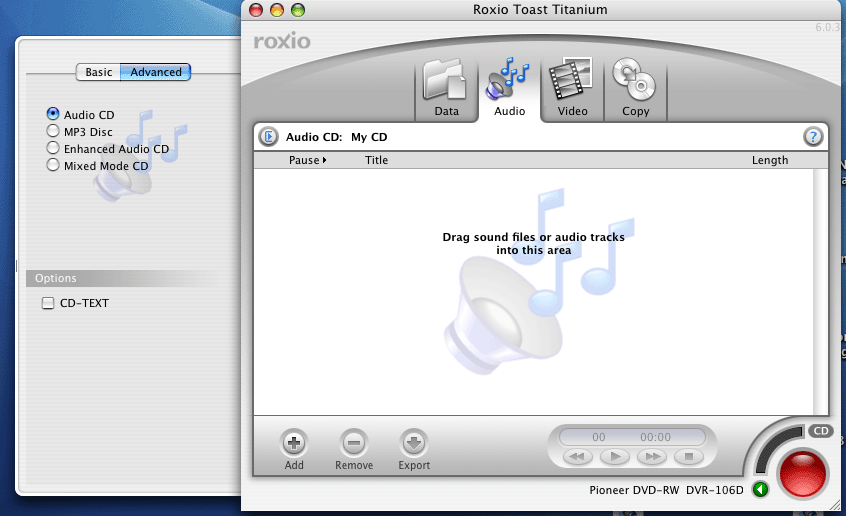Image resolution: width=846 pixels, height=516 pixels.
Task: Click the My CD disc name
Action: click(369, 137)
